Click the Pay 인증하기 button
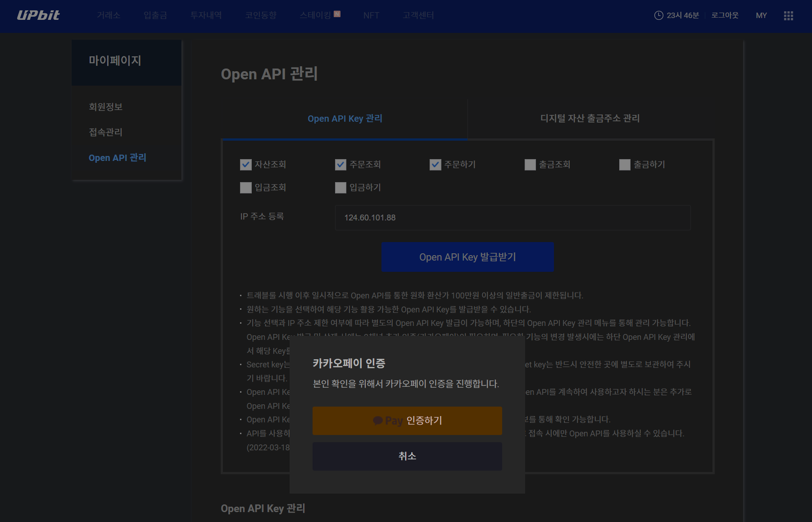 [x=407, y=421]
